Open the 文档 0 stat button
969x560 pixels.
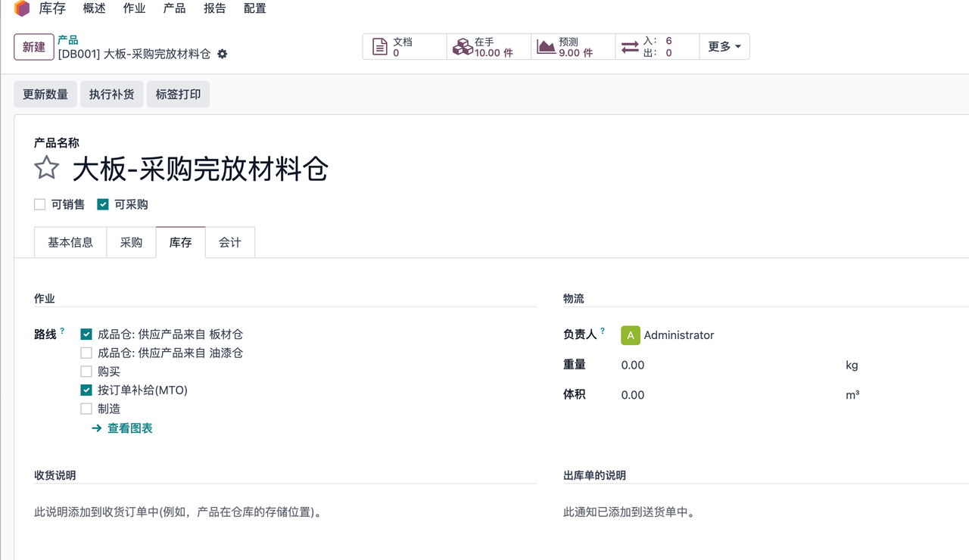pyautogui.click(x=405, y=47)
